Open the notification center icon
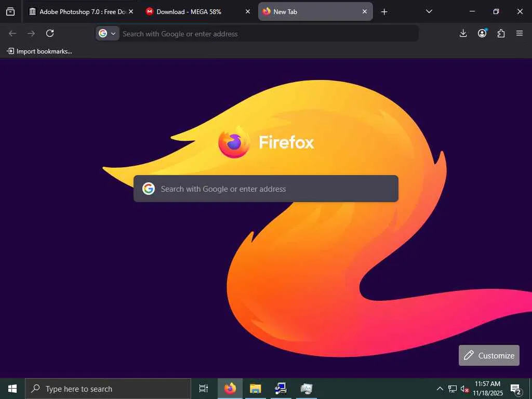This screenshot has height=399, width=532. tap(515, 389)
